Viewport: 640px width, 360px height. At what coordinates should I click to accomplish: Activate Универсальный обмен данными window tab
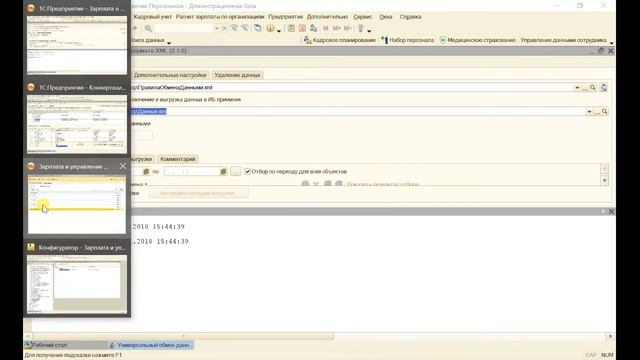click(x=151, y=345)
